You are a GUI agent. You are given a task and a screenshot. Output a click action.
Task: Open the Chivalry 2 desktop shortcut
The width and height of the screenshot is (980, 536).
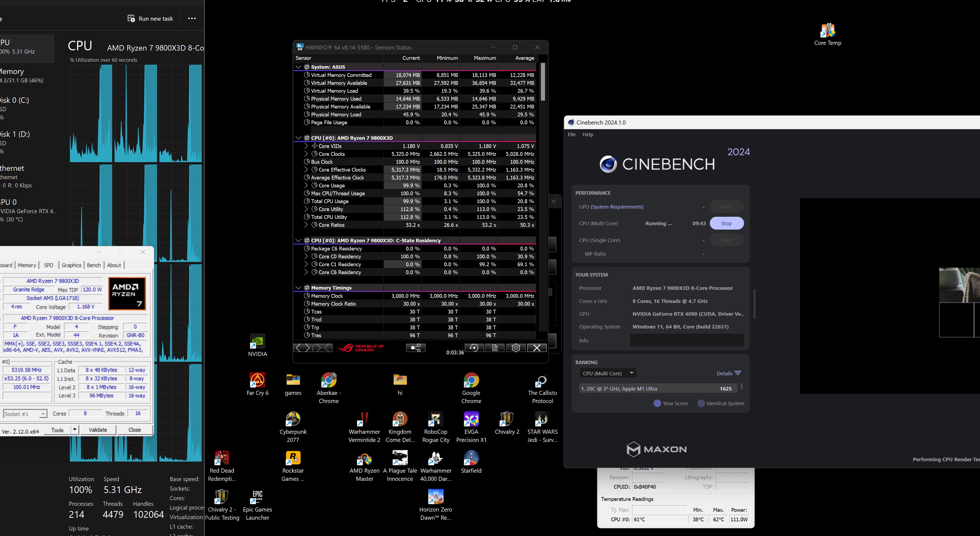507,423
